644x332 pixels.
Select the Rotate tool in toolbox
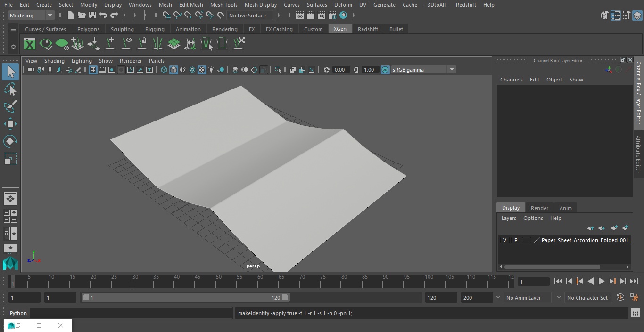coord(10,141)
